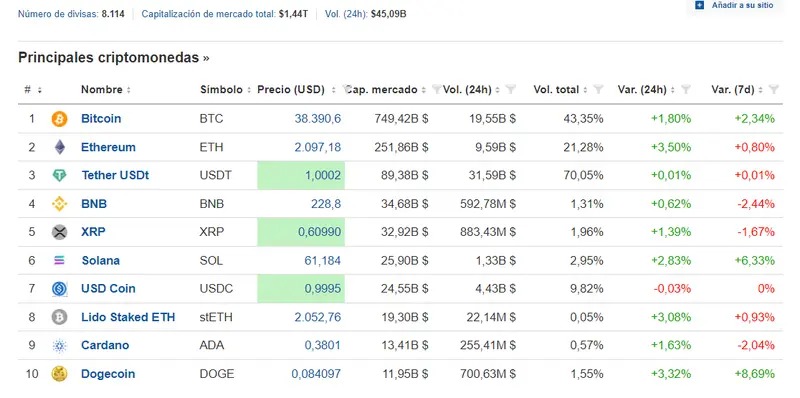Click the Número de divisas label
This screenshot has height=398, width=800.
pyautogui.click(x=59, y=14)
